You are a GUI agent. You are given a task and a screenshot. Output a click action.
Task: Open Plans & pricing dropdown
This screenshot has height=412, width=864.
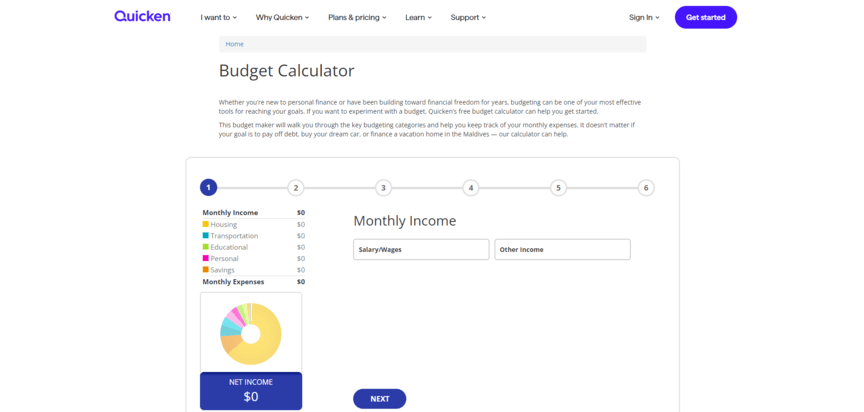[357, 18]
